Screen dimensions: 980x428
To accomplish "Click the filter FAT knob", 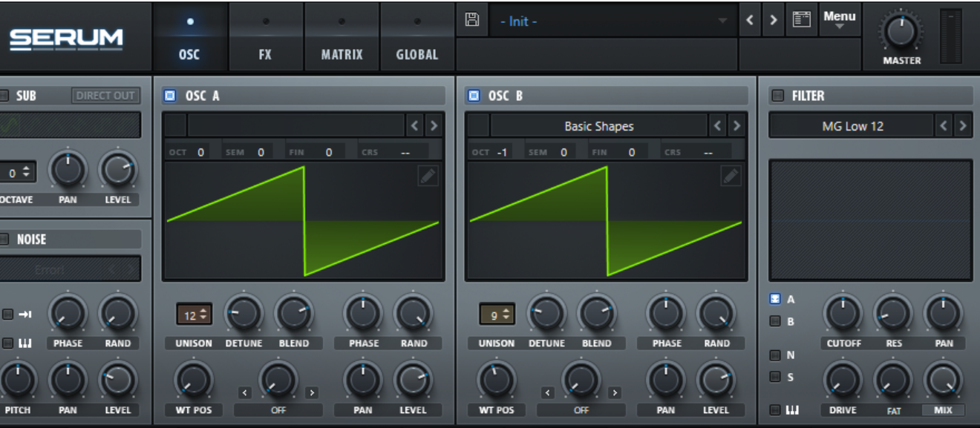I will 893,380.
